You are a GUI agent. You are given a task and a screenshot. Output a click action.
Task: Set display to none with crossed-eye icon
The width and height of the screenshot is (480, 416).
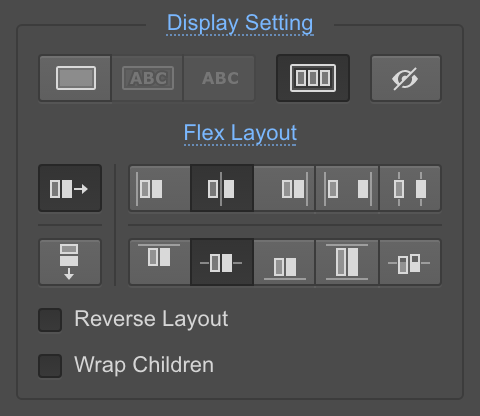[406, 78]
